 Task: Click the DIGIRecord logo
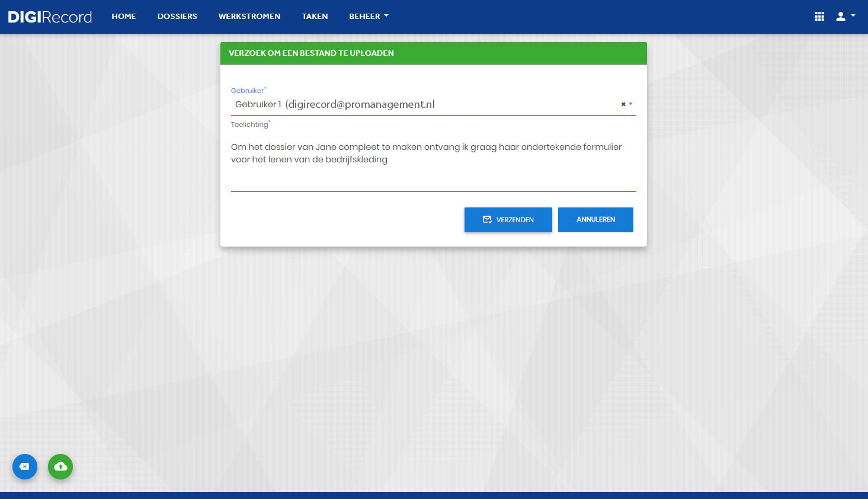point(50,17)
